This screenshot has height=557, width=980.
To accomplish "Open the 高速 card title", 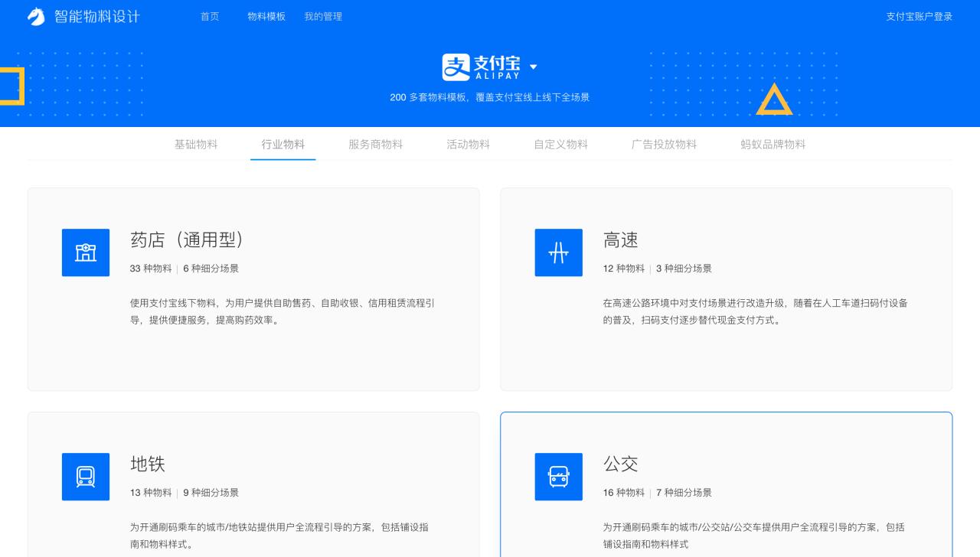I will (621, 240).
